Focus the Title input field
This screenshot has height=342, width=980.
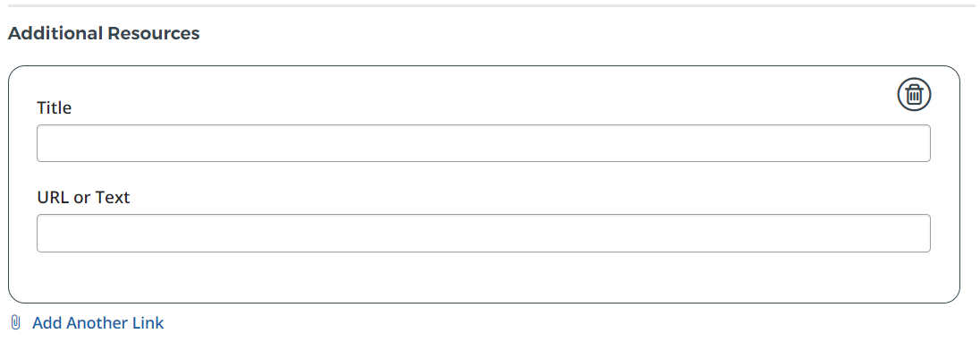tap(483, 143)
